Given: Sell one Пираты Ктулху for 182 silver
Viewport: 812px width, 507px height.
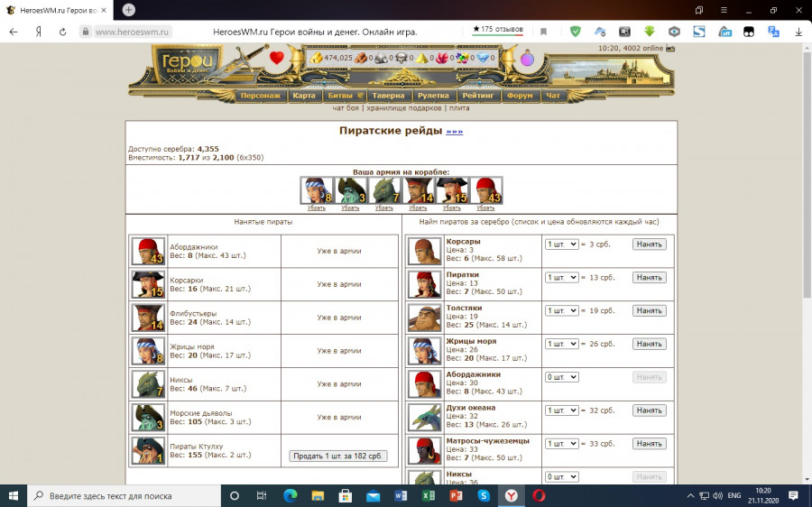Looking at the screenshot, I should (337, 456).
